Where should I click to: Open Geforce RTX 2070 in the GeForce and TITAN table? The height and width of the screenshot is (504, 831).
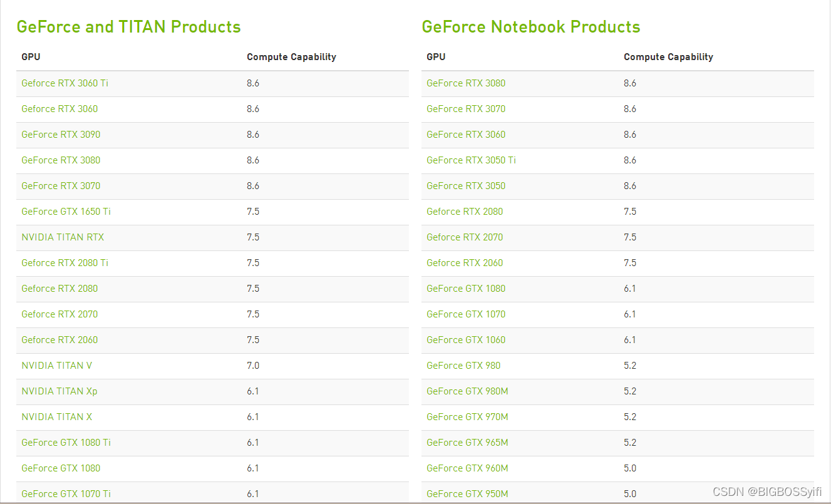pos(59,314)
